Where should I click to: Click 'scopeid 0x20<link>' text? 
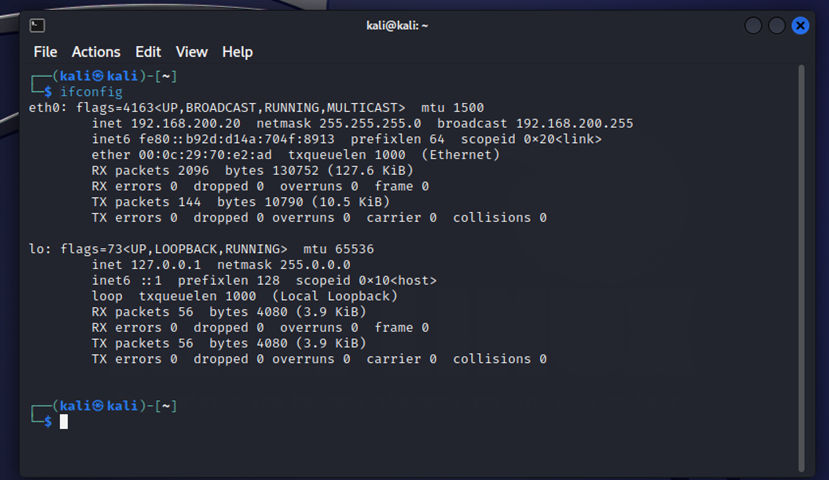[531, 139]
